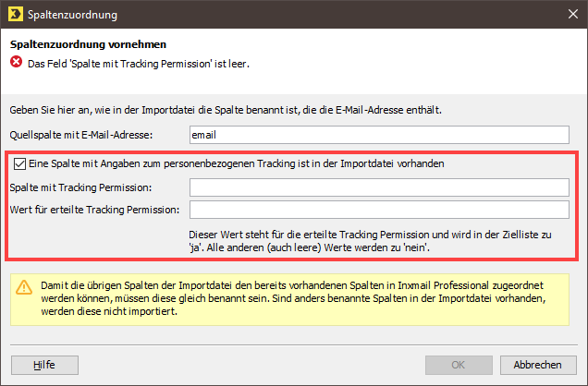Click the yellow warning triangle icon
588x386 pixels.
click(x=24, y=287)
